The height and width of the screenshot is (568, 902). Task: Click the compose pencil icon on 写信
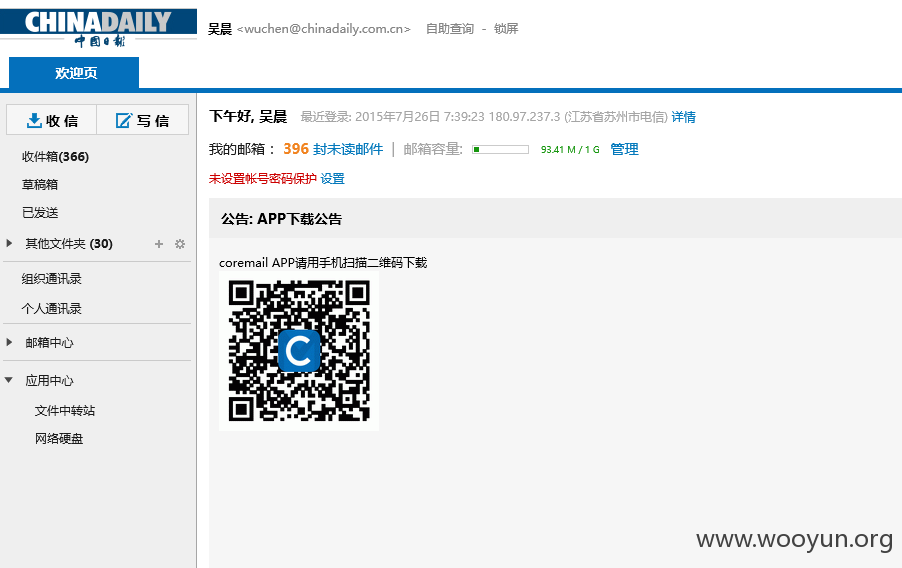123,120
